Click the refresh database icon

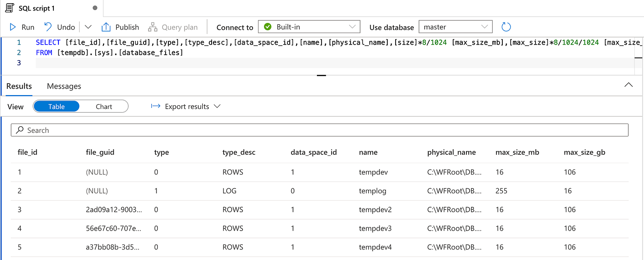[x=506, y=27]
